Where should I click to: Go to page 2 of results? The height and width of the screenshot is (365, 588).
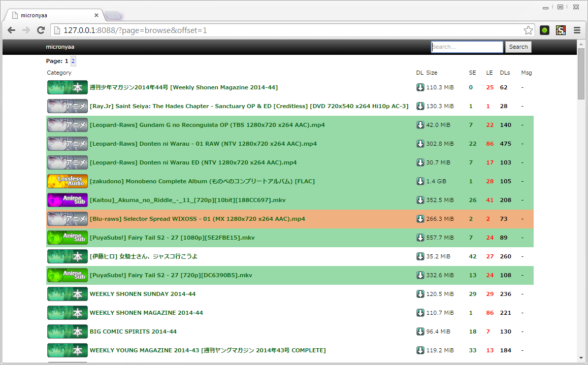[73, 61]
